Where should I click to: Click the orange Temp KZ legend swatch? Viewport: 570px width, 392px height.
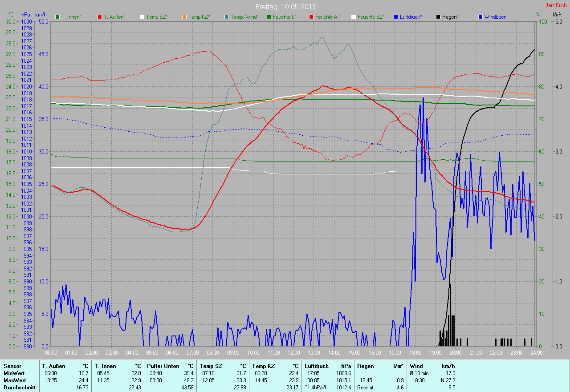coord(184,17)
